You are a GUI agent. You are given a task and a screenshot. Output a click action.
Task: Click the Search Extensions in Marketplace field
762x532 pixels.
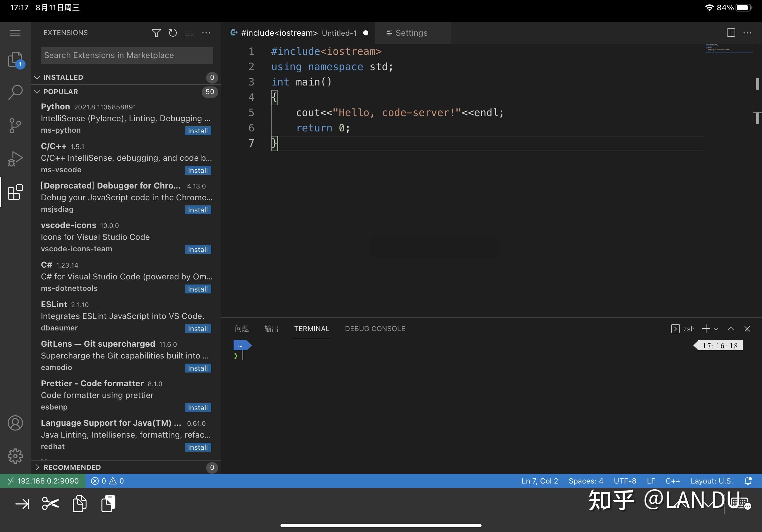tap(126, 55)
